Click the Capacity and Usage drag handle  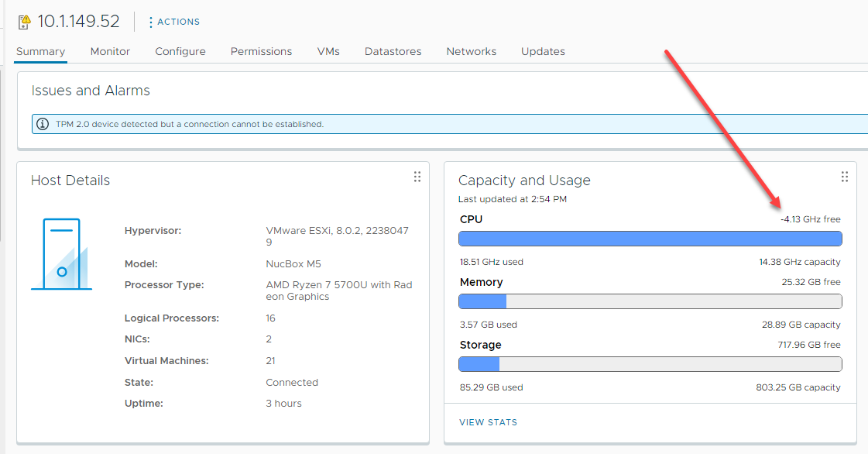coord(845,177)
